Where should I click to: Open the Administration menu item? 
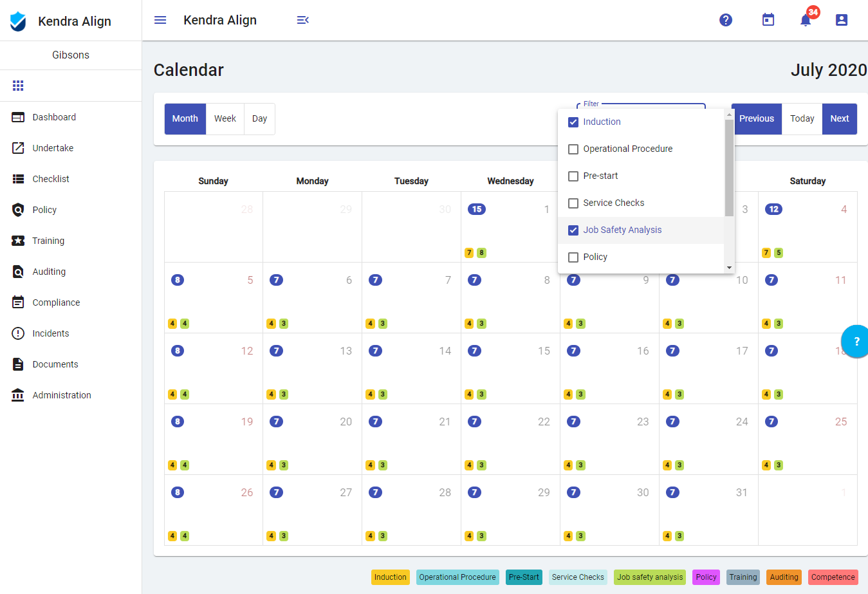click(x=71, y=395)
